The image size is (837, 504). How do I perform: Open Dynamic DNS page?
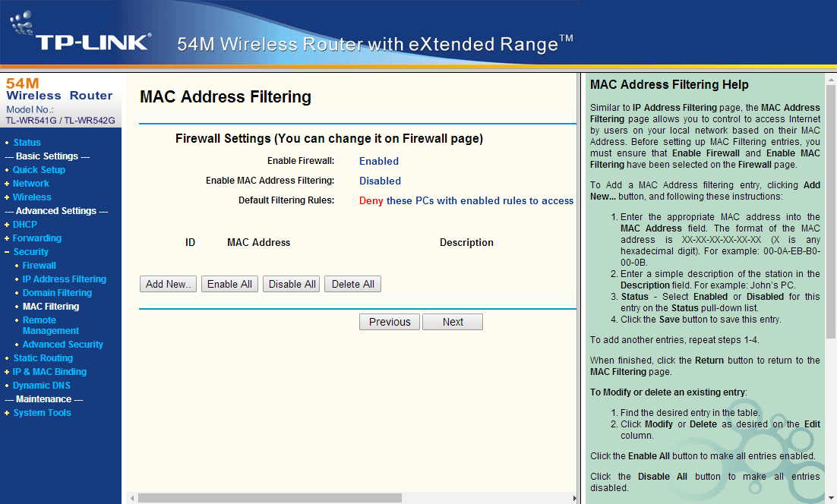click(42, 386)
